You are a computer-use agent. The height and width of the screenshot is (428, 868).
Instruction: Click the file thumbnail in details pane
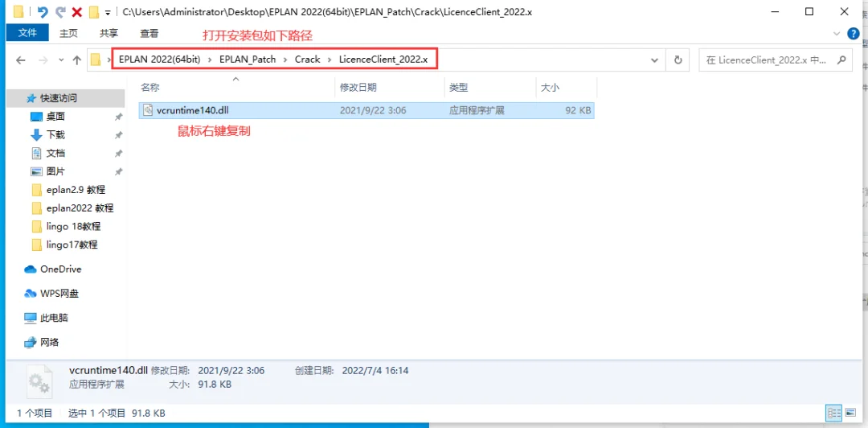tap(39, 382)
